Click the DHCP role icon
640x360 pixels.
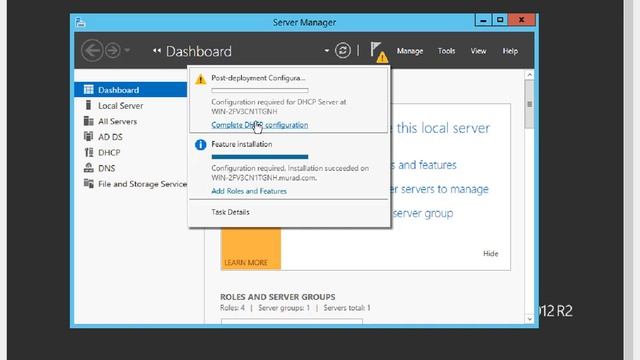coord(89,152)
